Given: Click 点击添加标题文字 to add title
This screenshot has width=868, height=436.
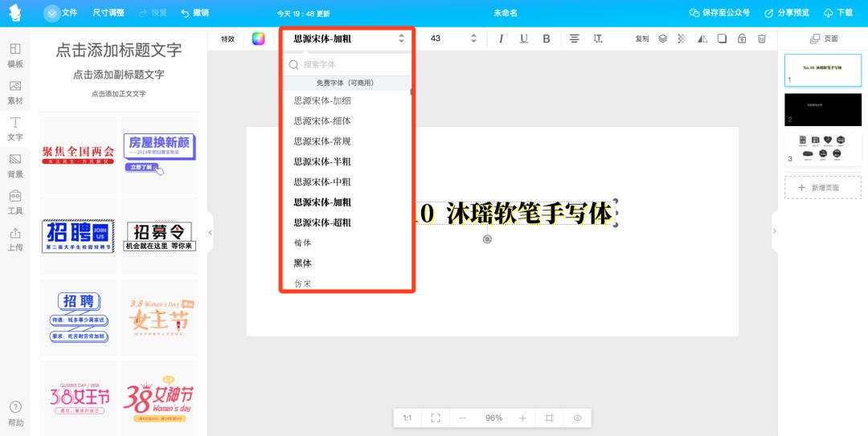Looking at the screenshot, I should (x=118, y=51).
